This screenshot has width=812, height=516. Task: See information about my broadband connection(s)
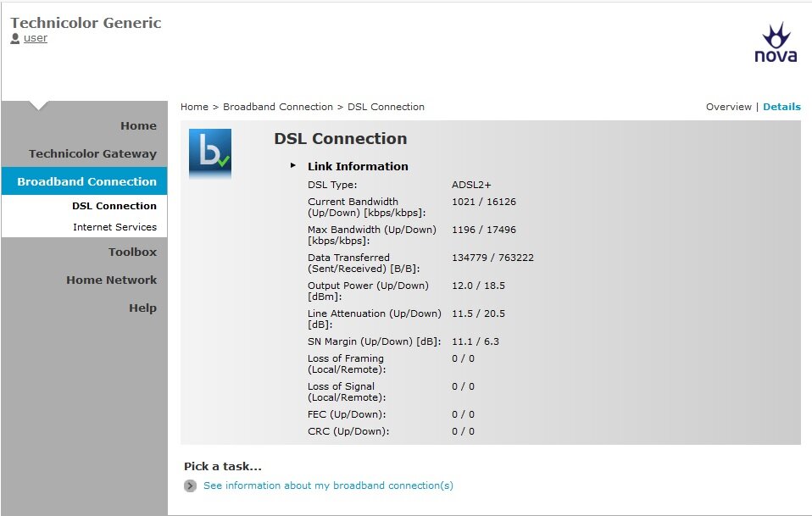(x=328, y=485)
